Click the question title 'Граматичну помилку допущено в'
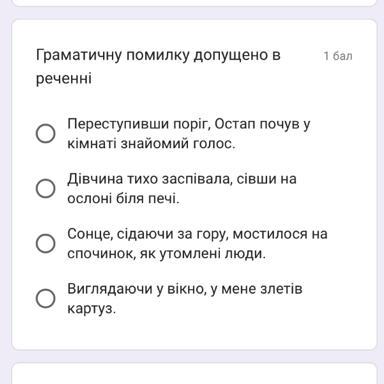This screenshot has width=384, height=384. [158, 55]
